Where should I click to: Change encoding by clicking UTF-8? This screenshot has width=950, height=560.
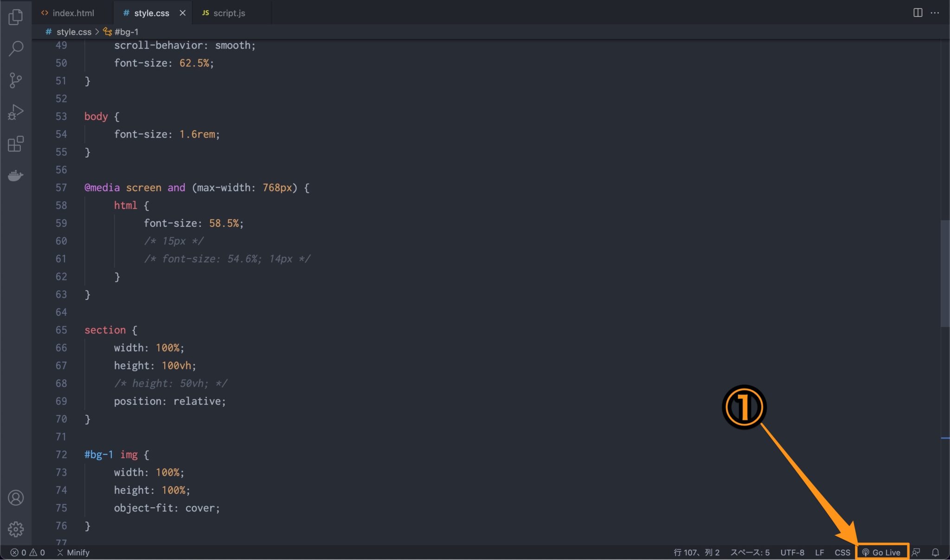(792, 552)
